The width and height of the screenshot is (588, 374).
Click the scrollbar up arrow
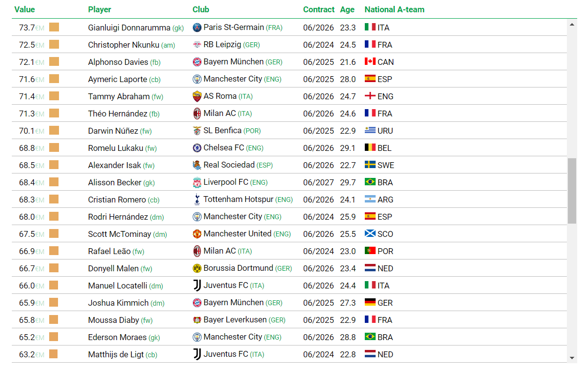tap(572, 25)
